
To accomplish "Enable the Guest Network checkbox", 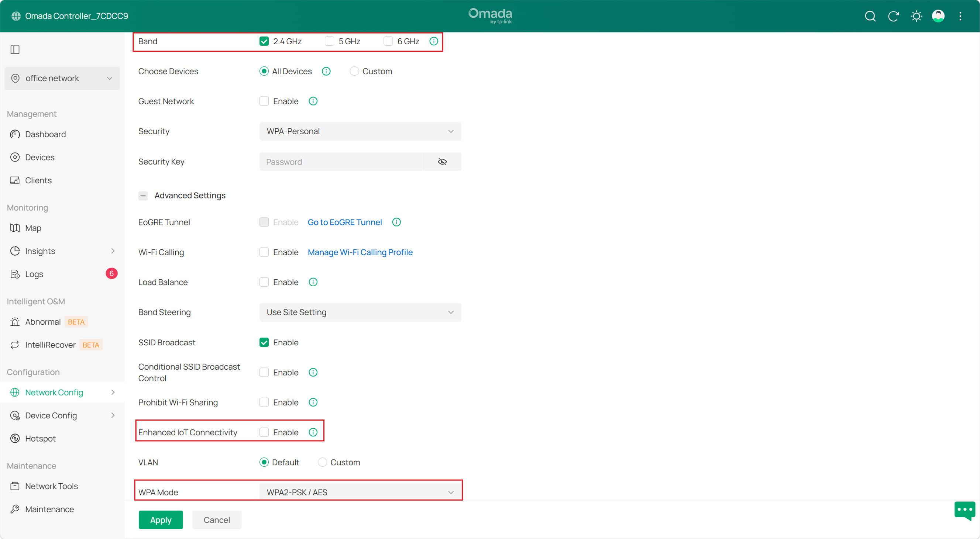I will pos(264,101).
